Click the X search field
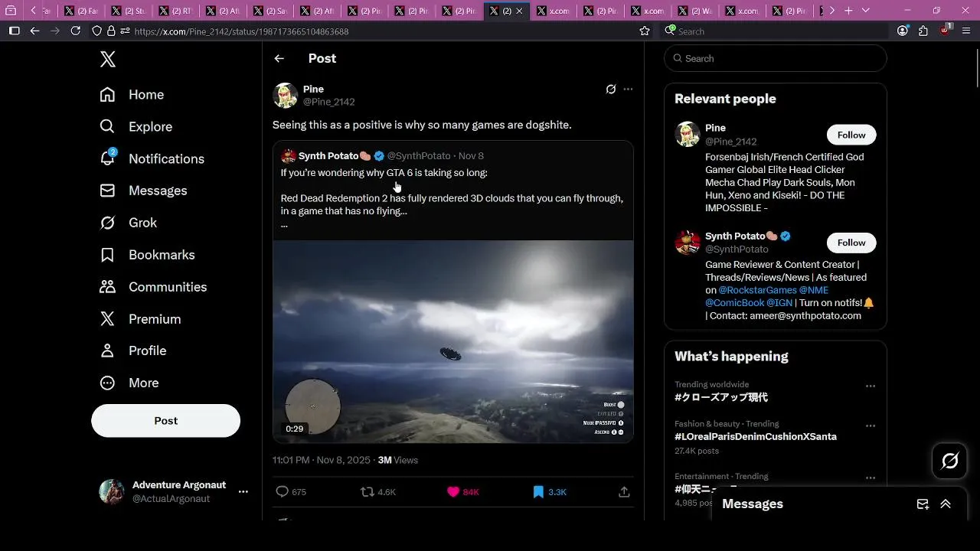Image resolution: width=980 pixels, height=551 pixels. tap(775, 59)
